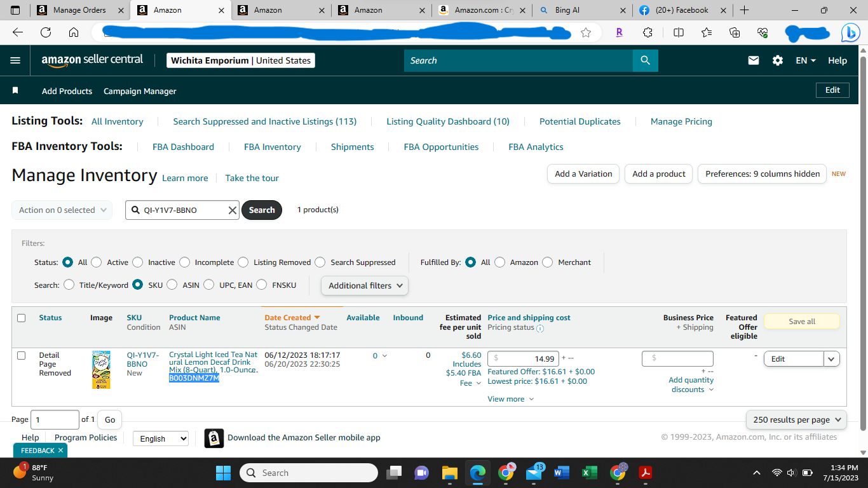868x488 pixels.
Task: Open Microsoft Word from taskbar
Action: pos(562,473)
